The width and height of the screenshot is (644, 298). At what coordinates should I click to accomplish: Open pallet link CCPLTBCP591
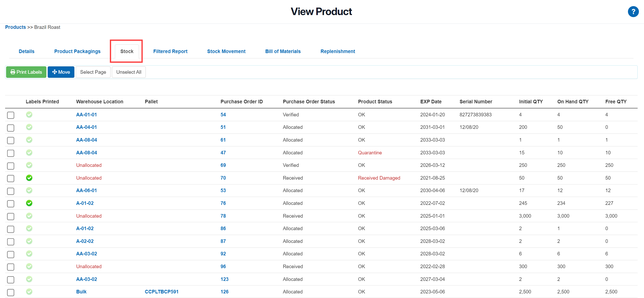coord(162,292)
